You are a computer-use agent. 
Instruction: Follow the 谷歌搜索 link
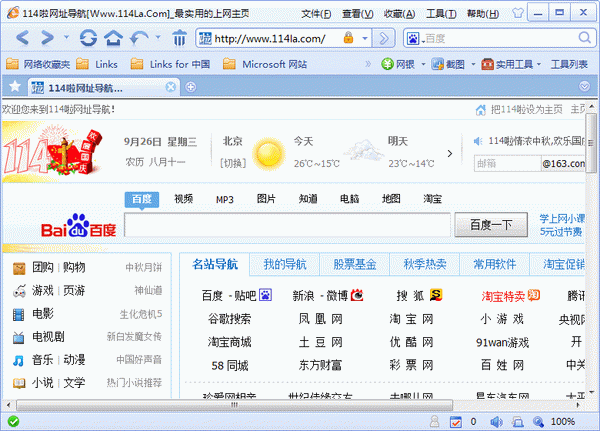coord(230,319)
